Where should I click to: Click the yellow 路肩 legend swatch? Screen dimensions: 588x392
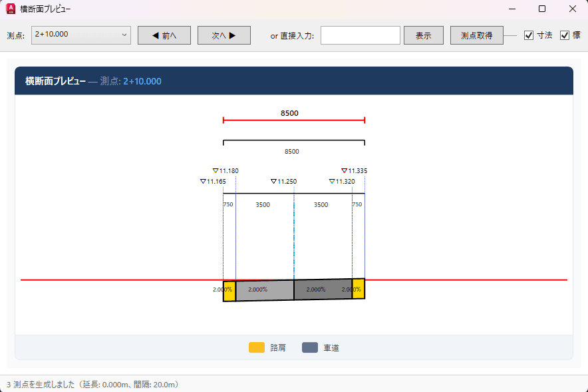tap(256, 347)
